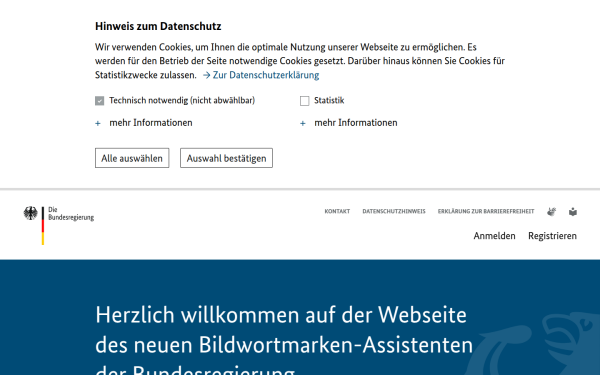
Task: Open the DATENSCHUTZHINWEIS menu item
Action: coord(394,211)
